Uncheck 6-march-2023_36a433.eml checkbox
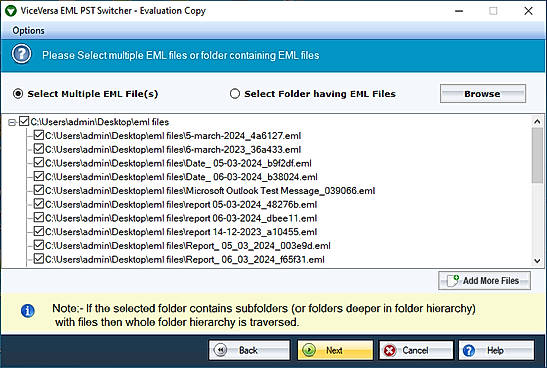The width and height of the screenshot is (547, 368). (x=39, y=149)
